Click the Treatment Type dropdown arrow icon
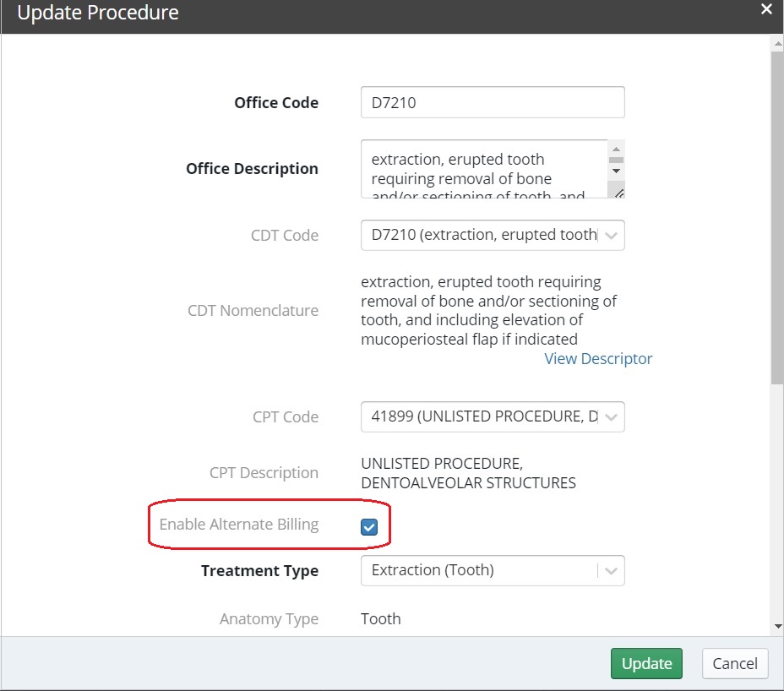Screen dimensions: 784x691 (611, 570)
